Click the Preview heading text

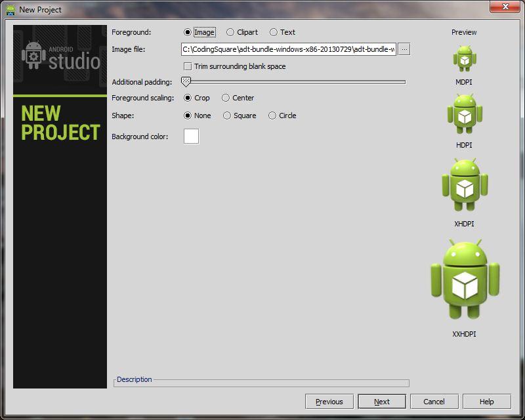464,32
